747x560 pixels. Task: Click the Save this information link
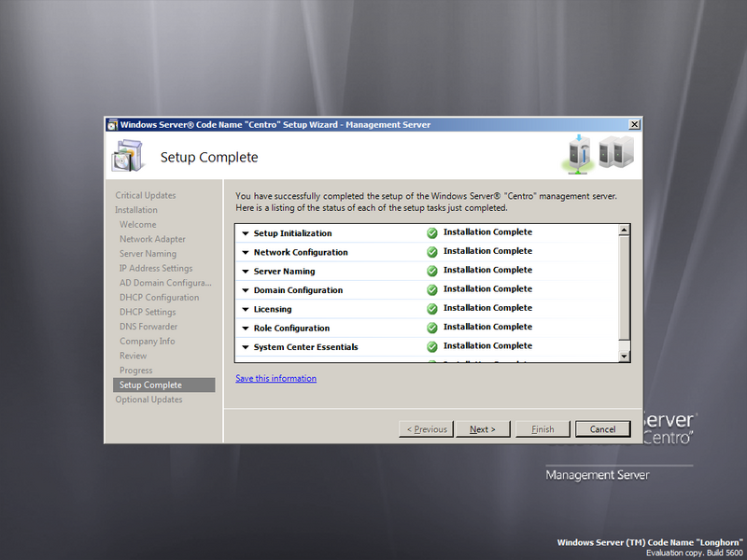point(275,378)
